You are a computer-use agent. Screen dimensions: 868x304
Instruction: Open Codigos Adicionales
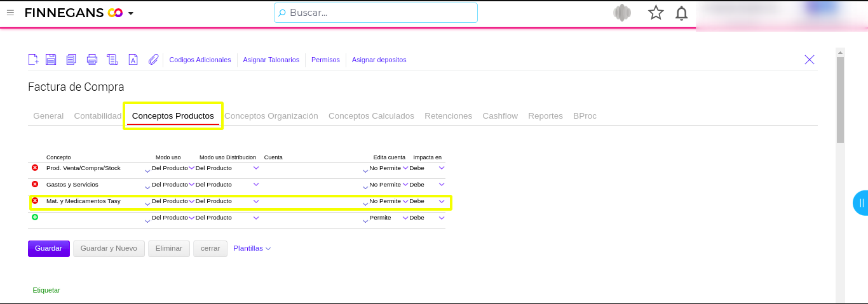200,60
